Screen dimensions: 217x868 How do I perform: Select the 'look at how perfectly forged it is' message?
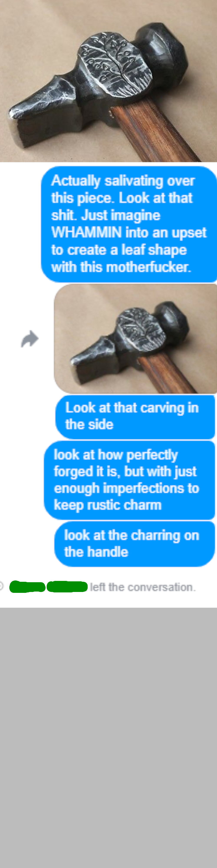pyautogui.click(x=129, y=480)
